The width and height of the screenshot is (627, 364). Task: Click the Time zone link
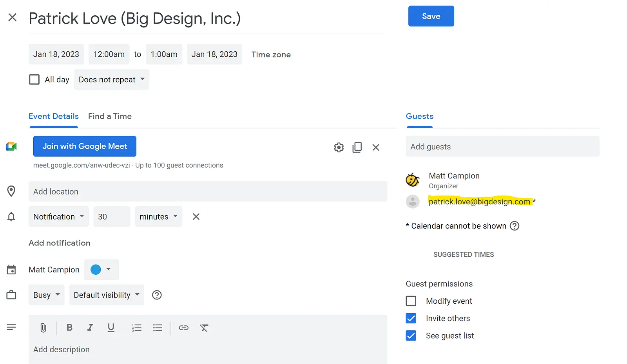(x=271, y=54)
